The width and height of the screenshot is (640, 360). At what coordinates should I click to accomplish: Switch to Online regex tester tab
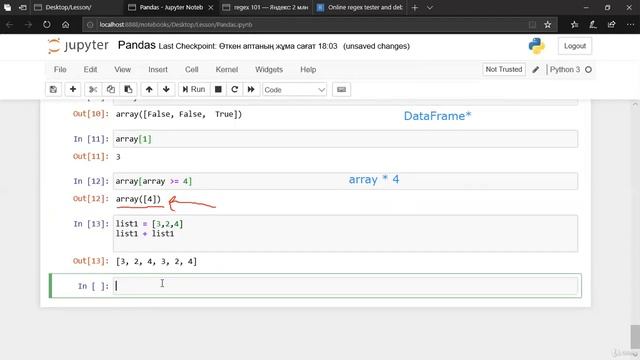click(x=360, y=7)
